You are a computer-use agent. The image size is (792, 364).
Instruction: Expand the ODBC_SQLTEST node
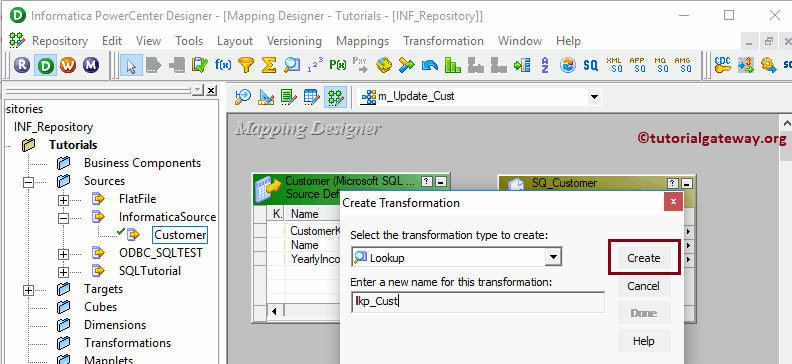[x=63, y=253]
